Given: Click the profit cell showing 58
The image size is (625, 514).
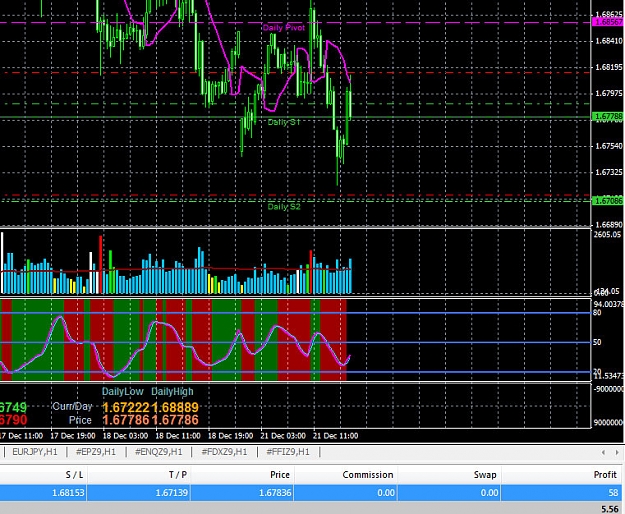Looking at the screenshot, I should point(613,493).
